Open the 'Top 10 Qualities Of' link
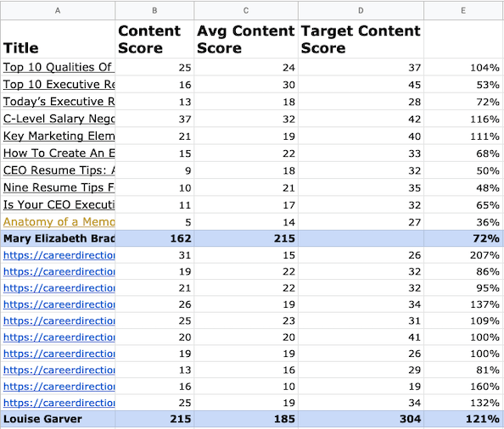Viewport: 504px width, 429px height. pyautogui.click(x=59, y=67)
